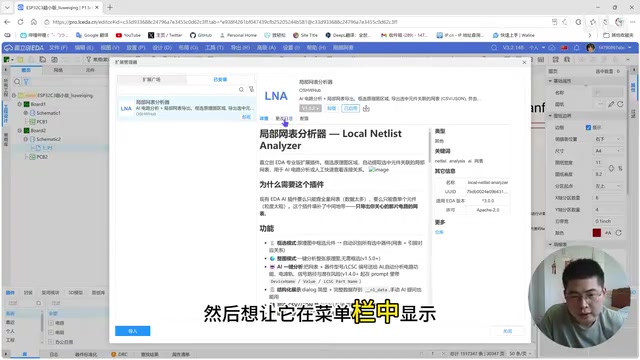
Task: Switch to the 已安装 tab
Action: tap(220, 80)
